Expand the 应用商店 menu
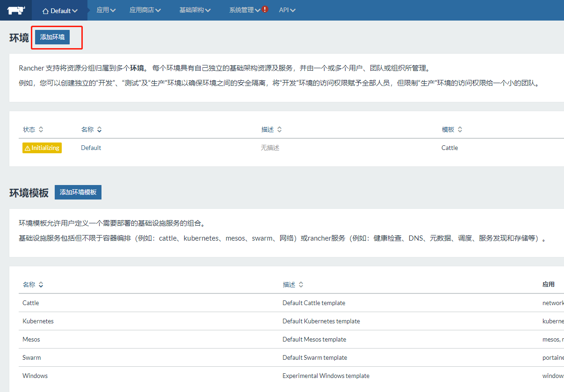This screenshot has width=564, height=392. [x=145, y=10]
